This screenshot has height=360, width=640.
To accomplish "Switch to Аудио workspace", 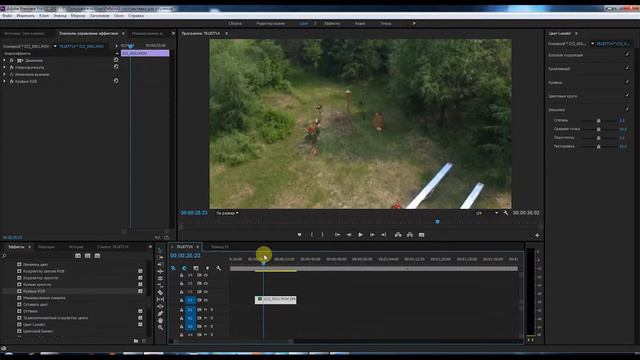I will click(360, 23).
